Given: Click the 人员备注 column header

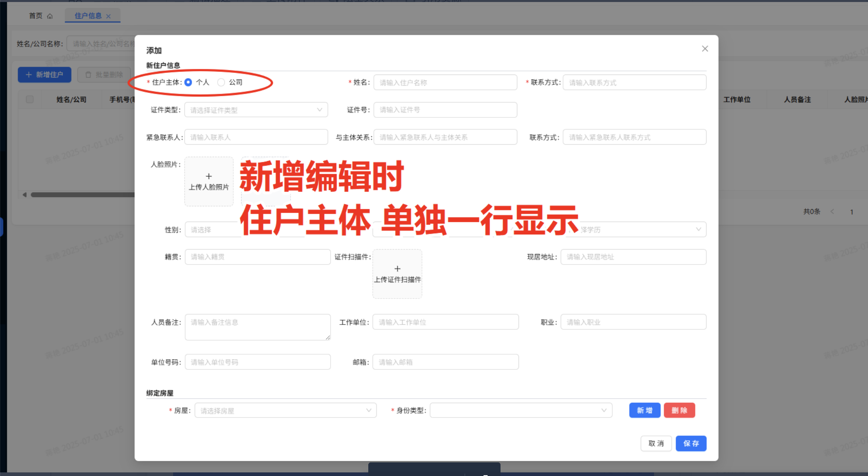Looking at the screenshot, I should pyautogui.click(x=797, y=99).
